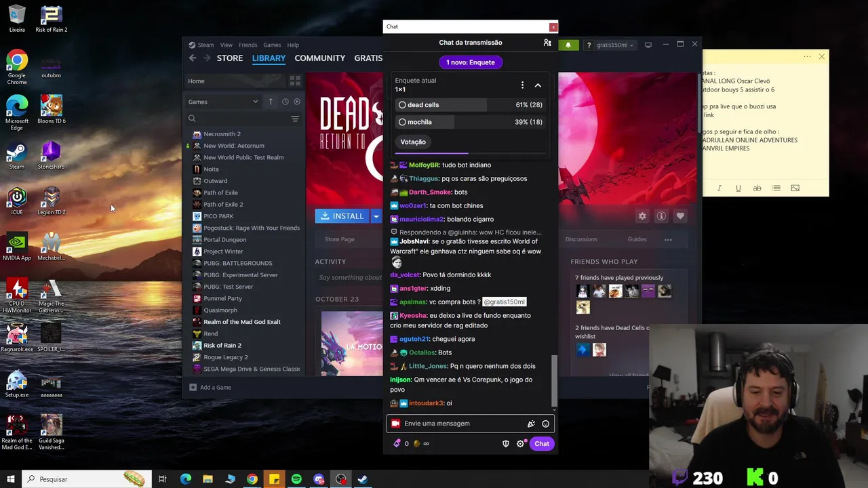
Task: Open Risk of Rain 2 desktop shortcut
Action: (x=51, y=19)
